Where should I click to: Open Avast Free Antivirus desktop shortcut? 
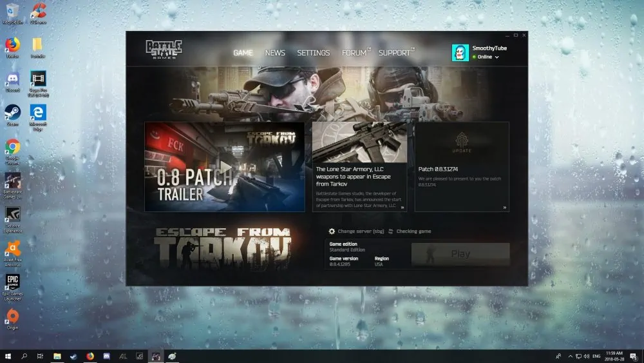pyautogui.click(x=12, y=254)
